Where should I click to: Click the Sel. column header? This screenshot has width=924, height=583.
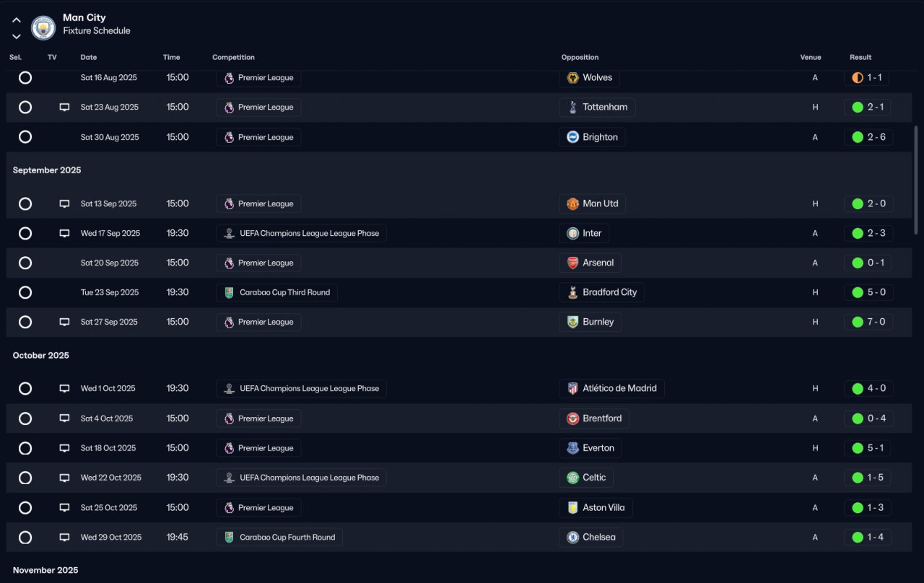click(x=16, y=57)
